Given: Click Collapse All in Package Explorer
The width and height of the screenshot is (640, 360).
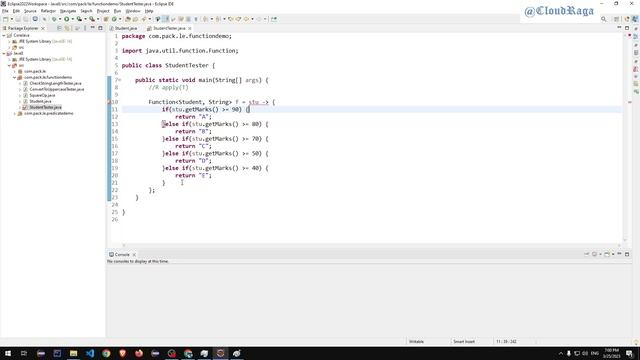Looking at the screenshot, I should (x=59, y=28).
